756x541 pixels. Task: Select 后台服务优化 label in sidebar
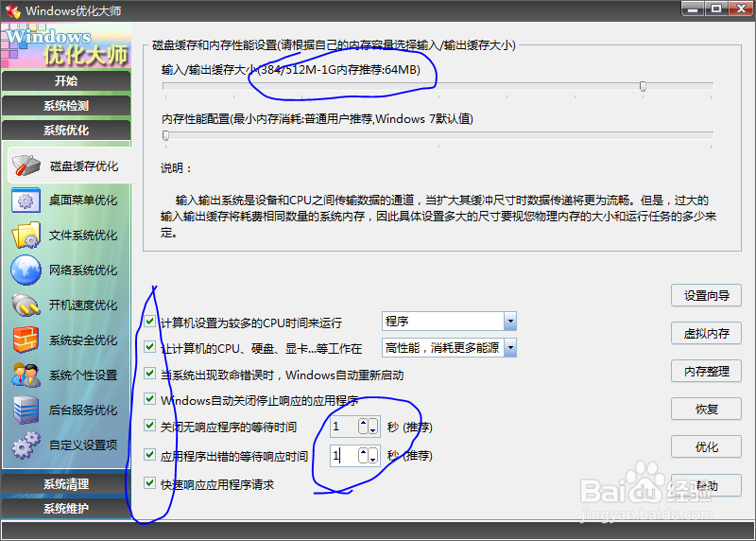coord(83,410)
